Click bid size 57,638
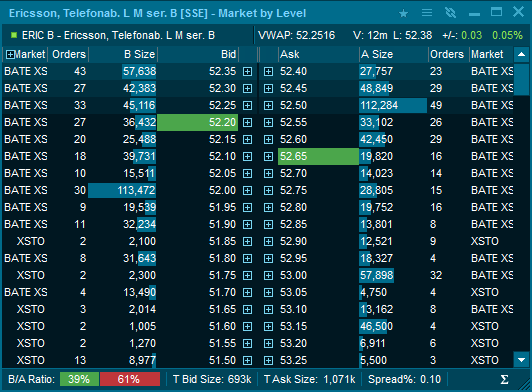The width and height of the screenshot is (532, 392). tap(139, 71)
